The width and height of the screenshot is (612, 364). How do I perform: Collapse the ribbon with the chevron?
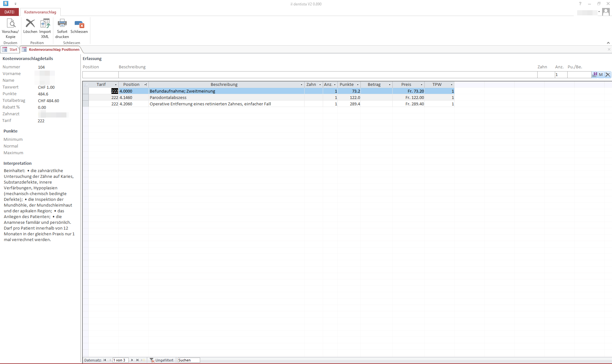click(608, 43)
